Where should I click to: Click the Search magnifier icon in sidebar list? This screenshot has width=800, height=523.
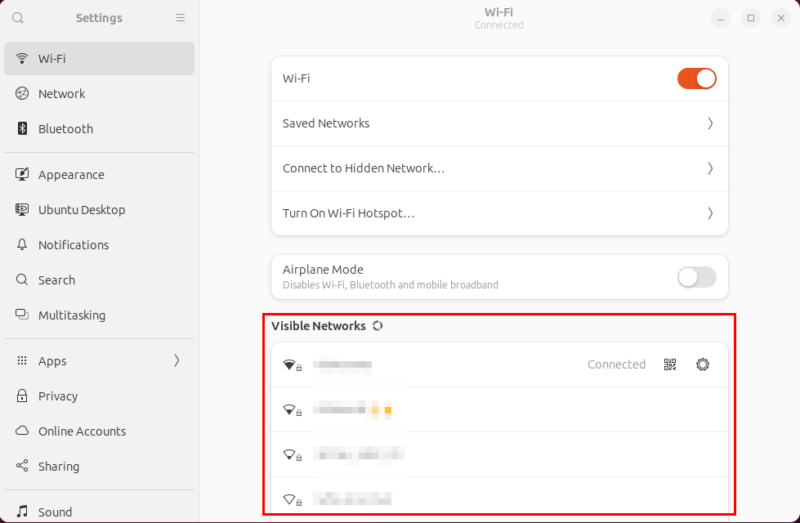[x=22, y=280]
